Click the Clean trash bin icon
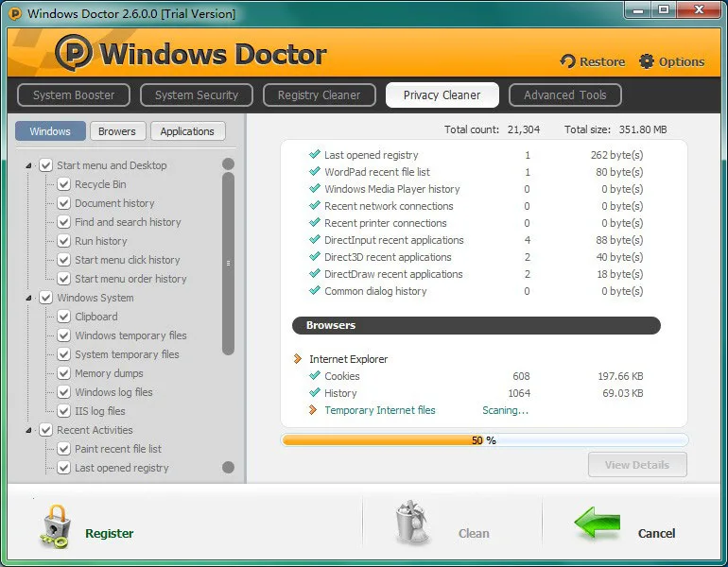 (413, 522)
